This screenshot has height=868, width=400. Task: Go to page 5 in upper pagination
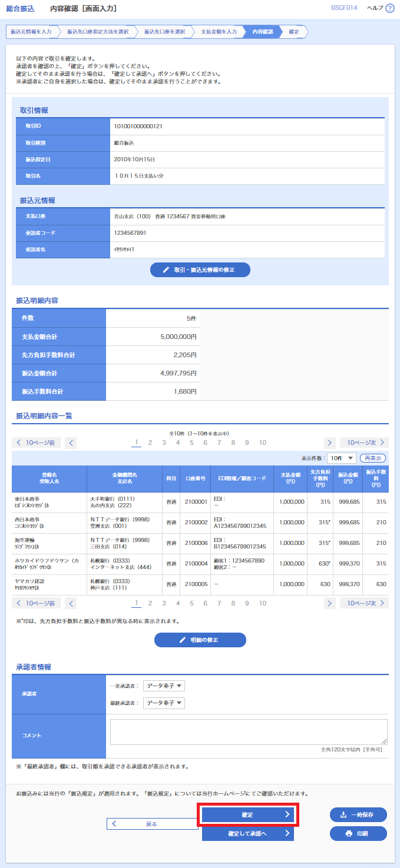191,443
